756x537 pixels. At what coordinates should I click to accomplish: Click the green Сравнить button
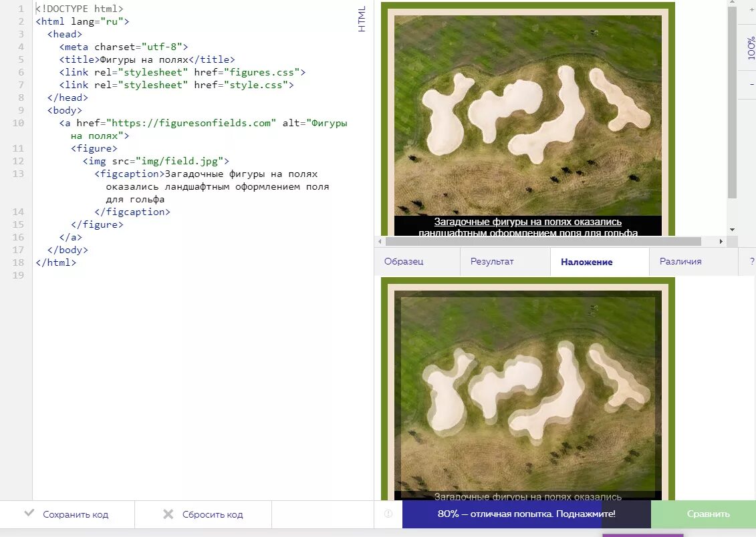point(703,514)
